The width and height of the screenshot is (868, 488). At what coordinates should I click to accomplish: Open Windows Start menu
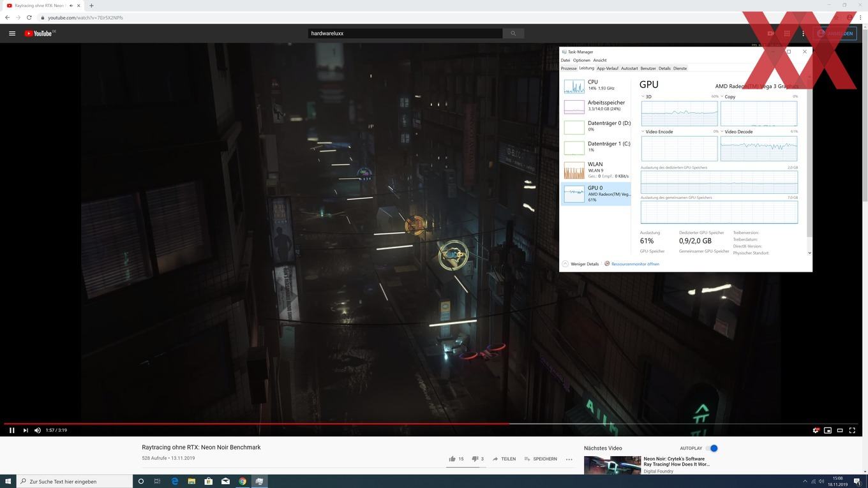tap(8, 481)
